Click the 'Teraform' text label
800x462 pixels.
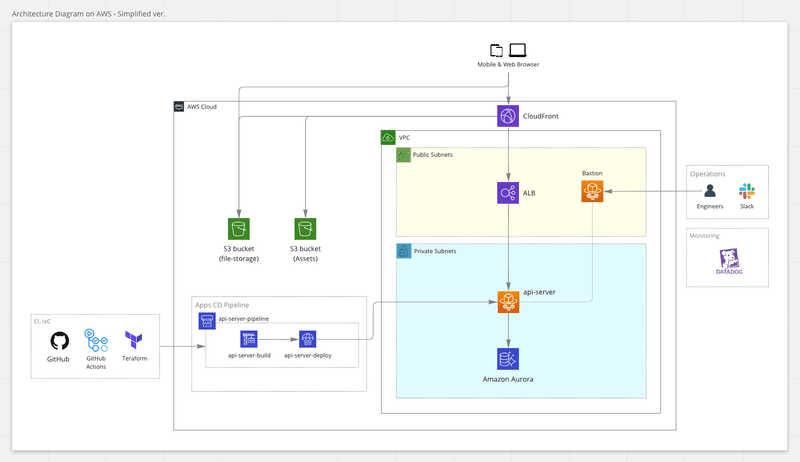coord(134,358)
